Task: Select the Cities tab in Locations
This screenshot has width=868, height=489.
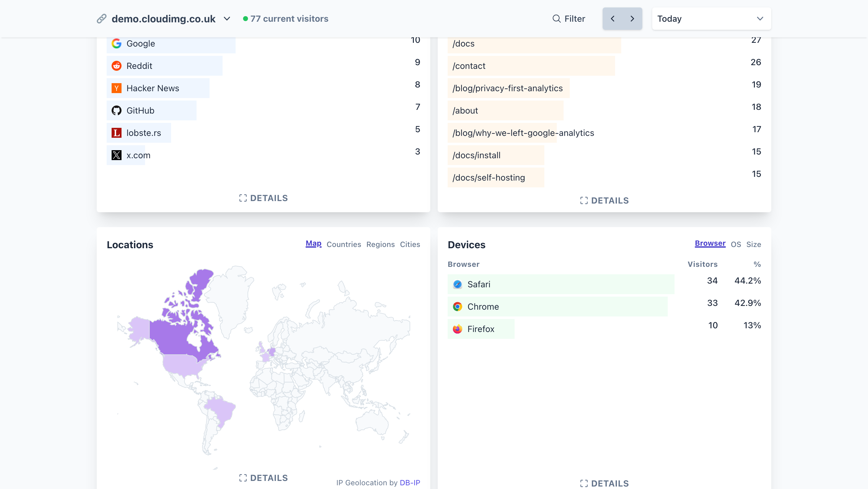Action: pyautogui.click(x=410, y=244)
